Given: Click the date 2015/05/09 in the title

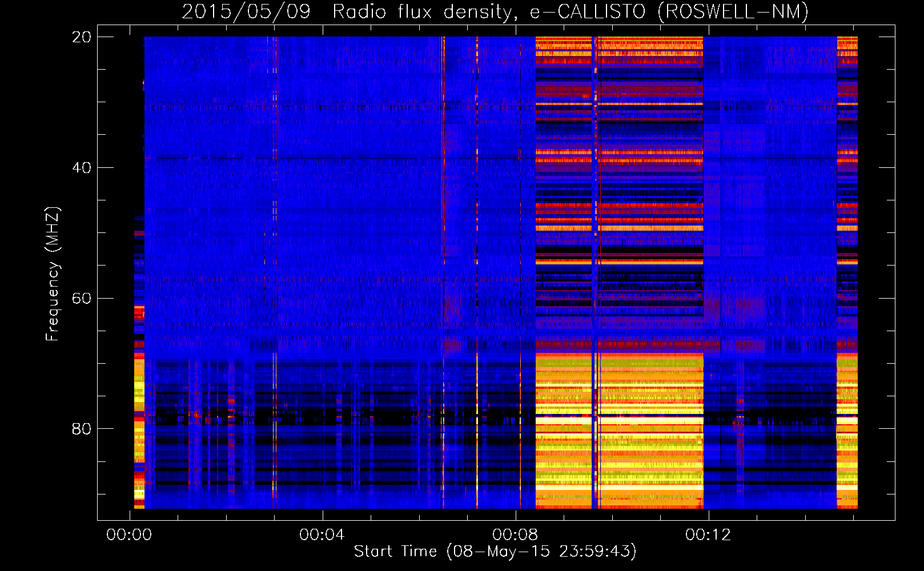Looking at the screenshot, I should coord(246,11).
